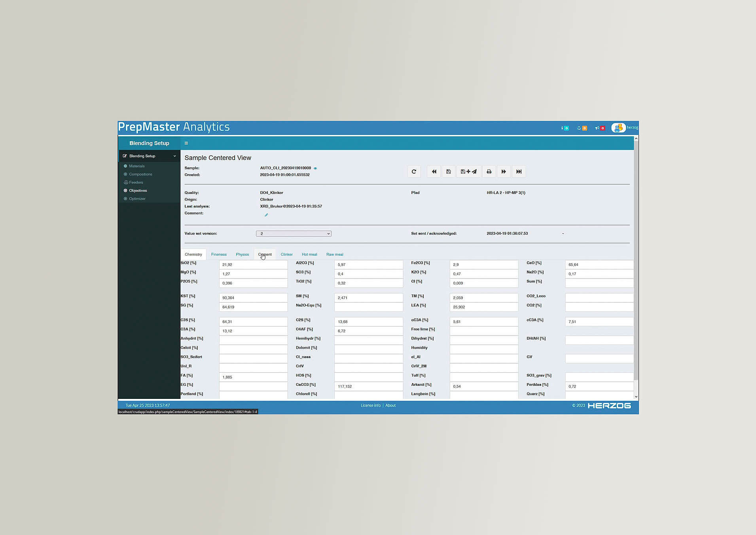Click the refresh sample button
756x535 pixels.
click(x=414, y=172)
